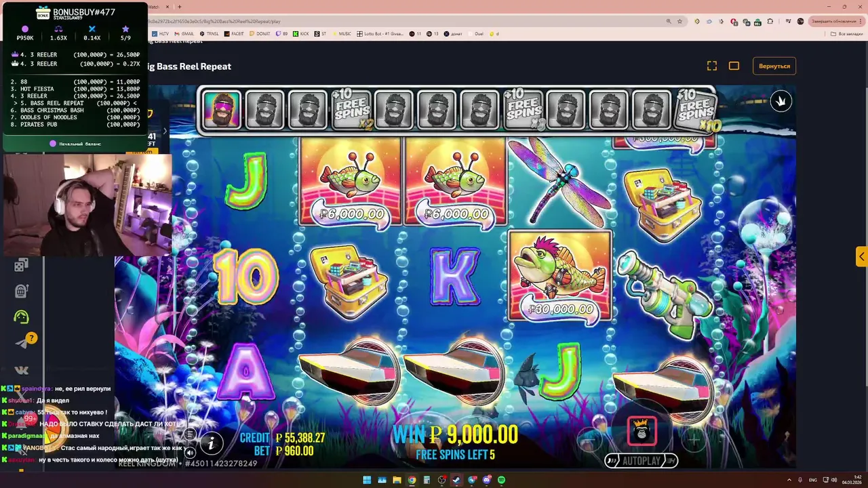Click ENG language indicator
This screenshot has height=488, width=868.
(813, 480)
